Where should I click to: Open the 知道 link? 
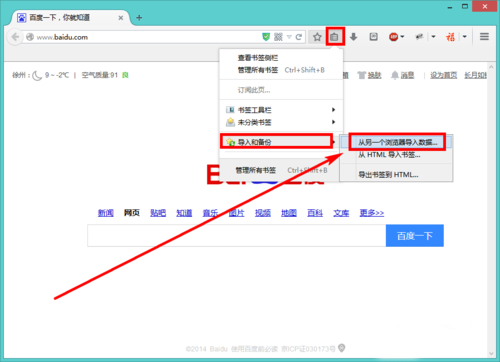pyautogui.click(x=184, y=213)
